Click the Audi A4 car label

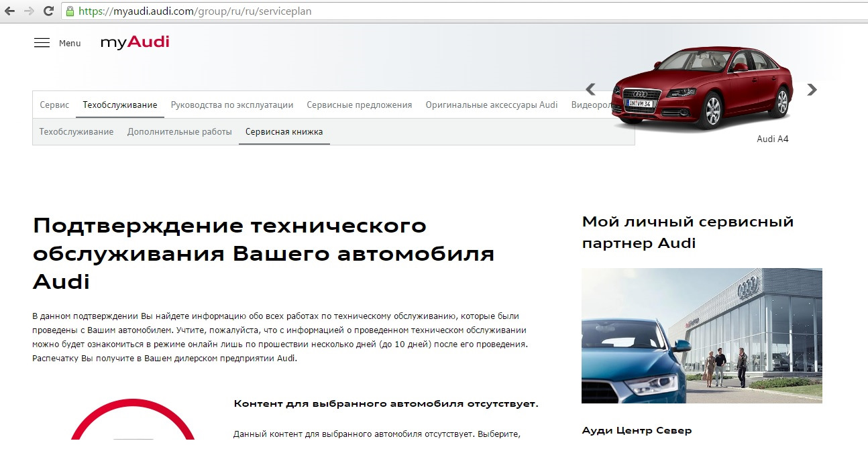click(773, 139)
